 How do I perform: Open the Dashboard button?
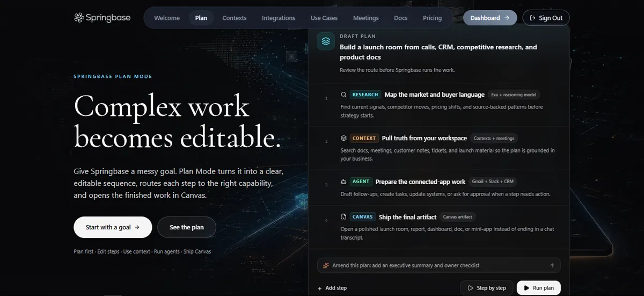coord(490,18)
